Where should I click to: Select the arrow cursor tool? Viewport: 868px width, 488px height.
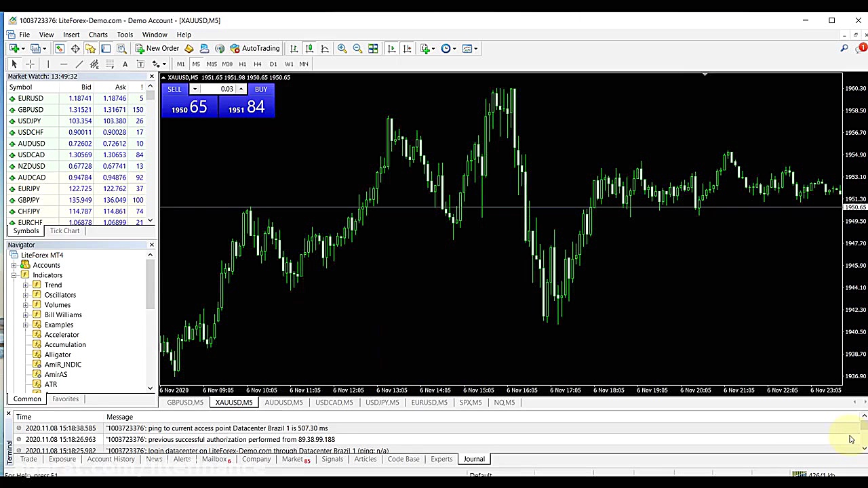pos(14,64)
